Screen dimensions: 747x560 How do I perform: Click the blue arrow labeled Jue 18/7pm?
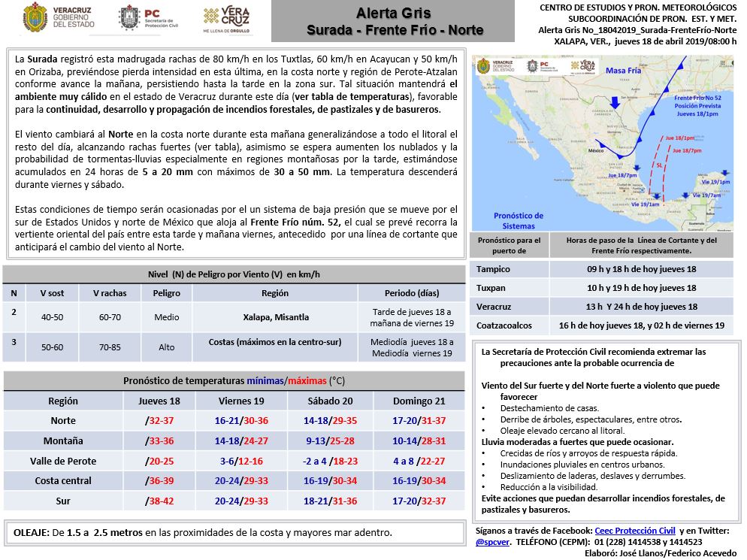pyautogui.click(x=637, y=168)
